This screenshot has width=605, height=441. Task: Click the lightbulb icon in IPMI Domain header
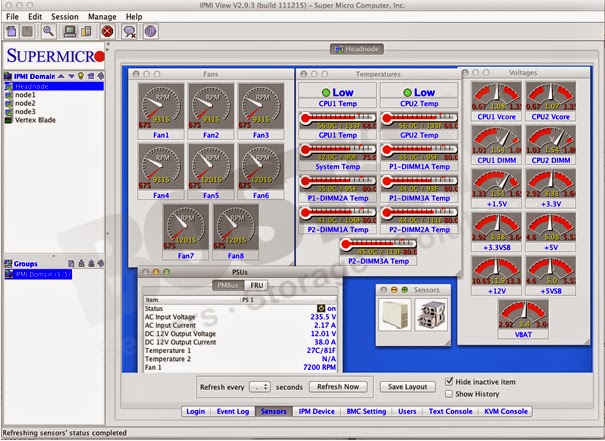click(81, 76)
